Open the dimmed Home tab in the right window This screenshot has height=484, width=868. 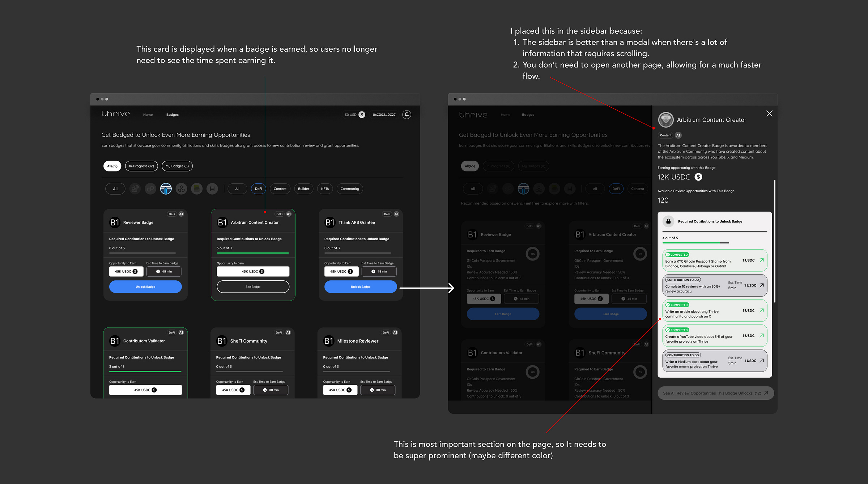506,115
